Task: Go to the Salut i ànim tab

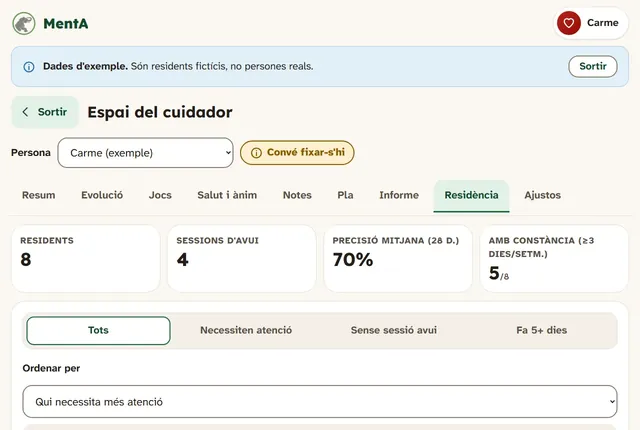Action: (227, 195)
